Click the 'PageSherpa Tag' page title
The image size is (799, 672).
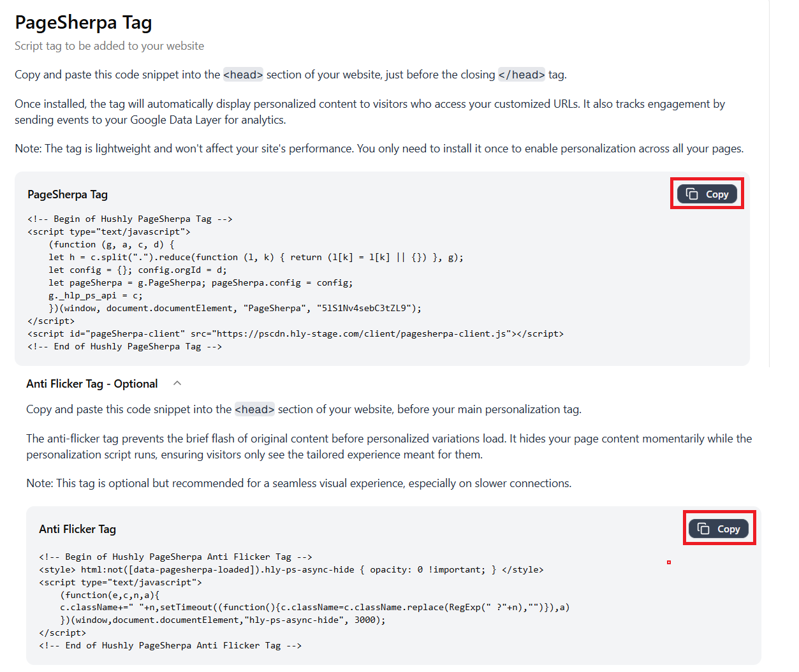[x=84, y=22]
